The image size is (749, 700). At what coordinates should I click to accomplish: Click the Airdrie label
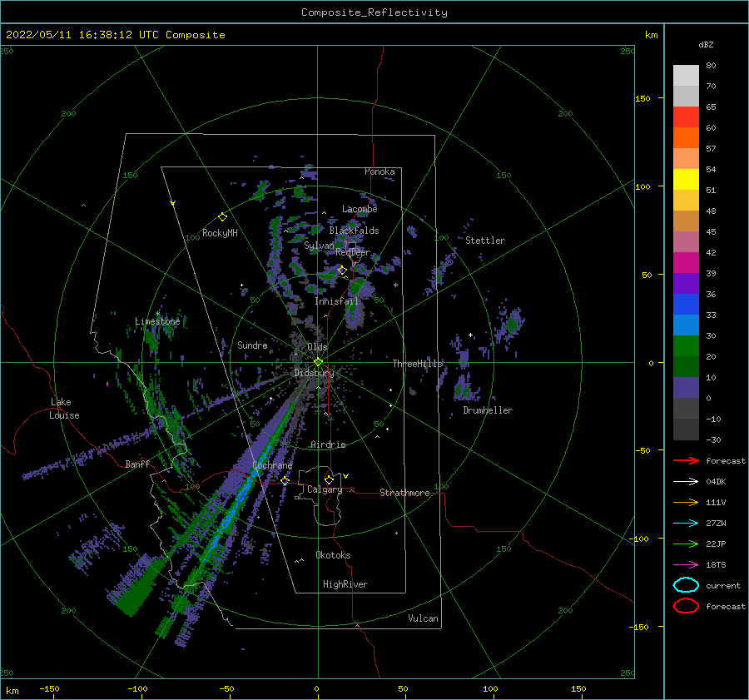[x=328, y=444]
